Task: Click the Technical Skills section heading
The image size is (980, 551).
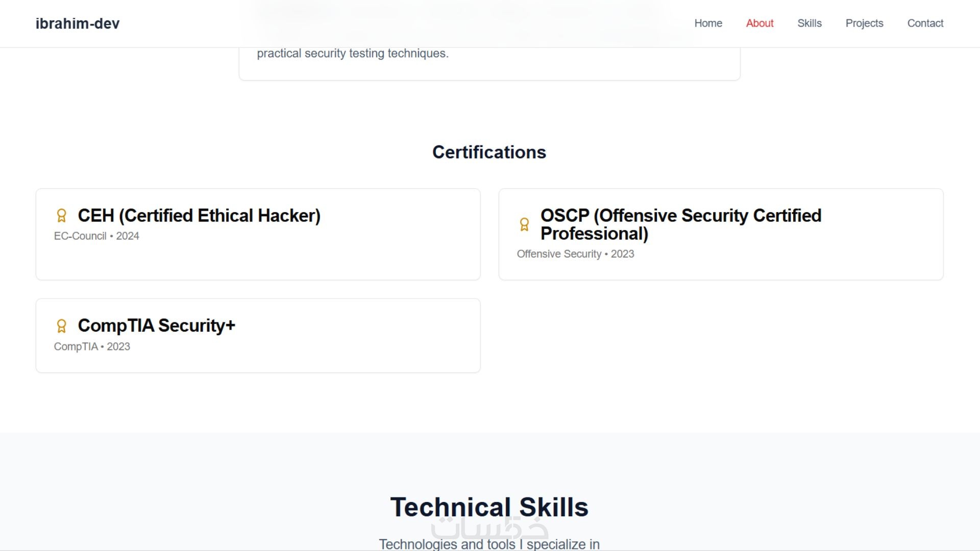Action: 489,507
